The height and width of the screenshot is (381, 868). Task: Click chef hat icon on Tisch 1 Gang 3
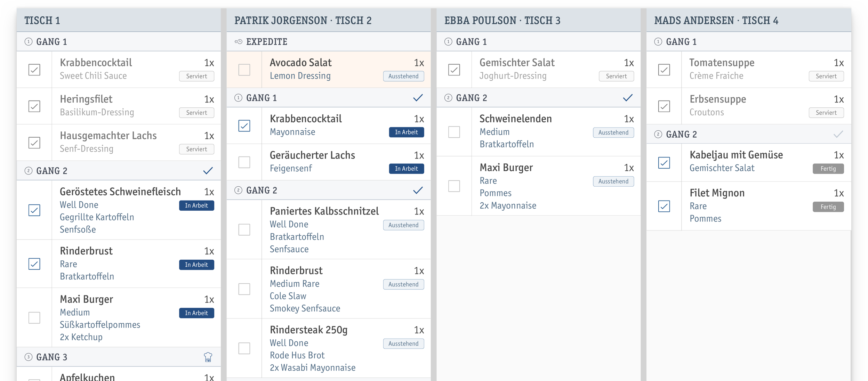[208, 357]
